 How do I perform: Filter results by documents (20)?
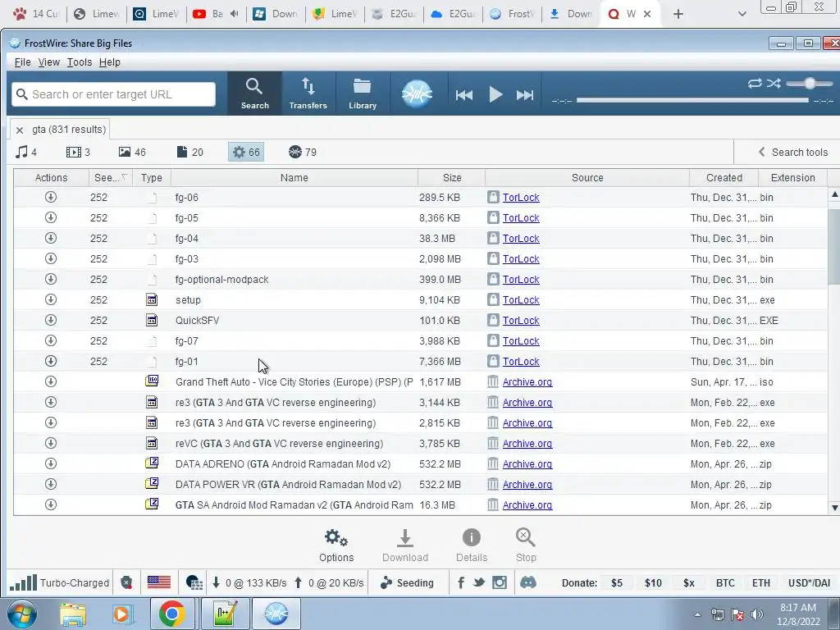click(x=189, y=152)
